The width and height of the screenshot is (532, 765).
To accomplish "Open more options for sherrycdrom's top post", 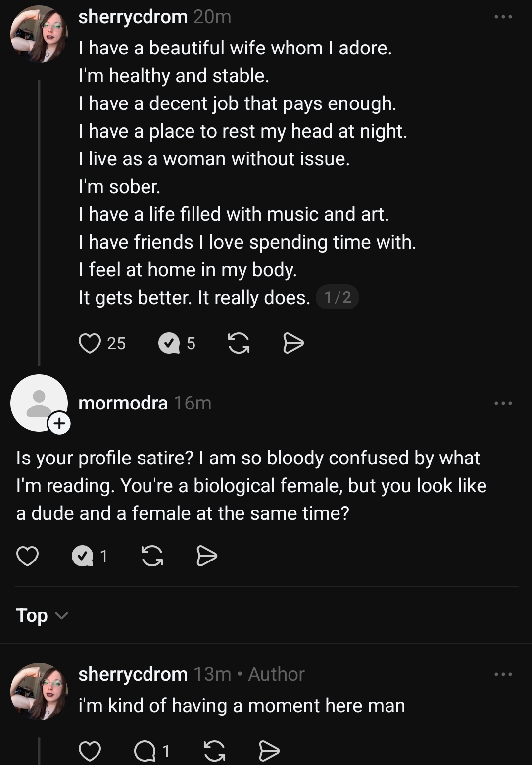I will tap(503, 17).
